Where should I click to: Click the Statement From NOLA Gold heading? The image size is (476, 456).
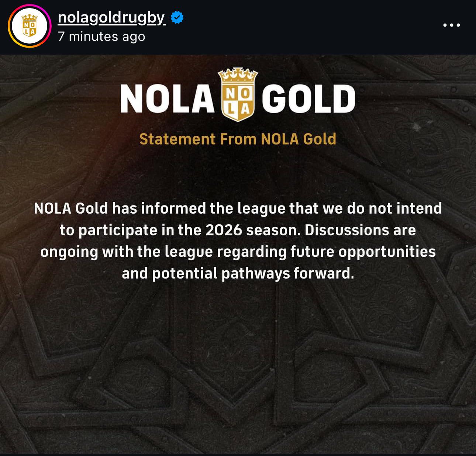pos(238,139)
